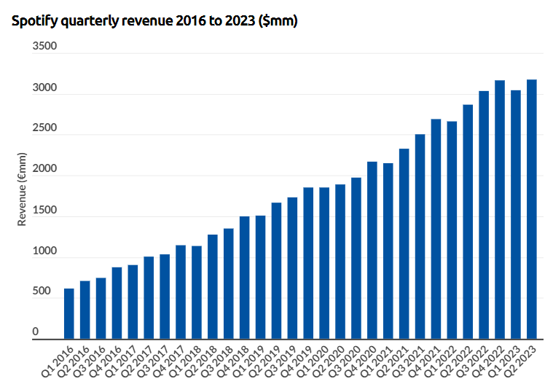Image resolution: width=553 pixels, height=392 pixels.
Task: Click the Q4 2016 x-axis label
Action: pyautogui.click(x=106, y=361)
